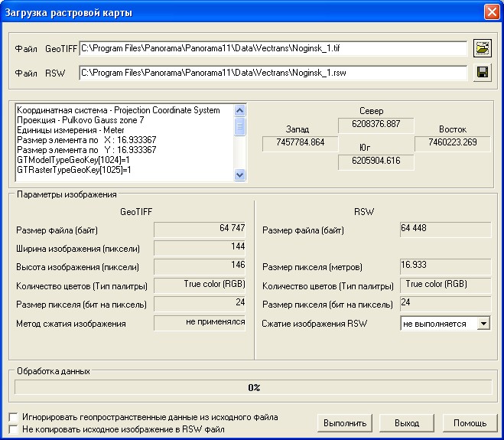Click the Север coordinate value field
The image size is (504, 440).
(382, 124)
